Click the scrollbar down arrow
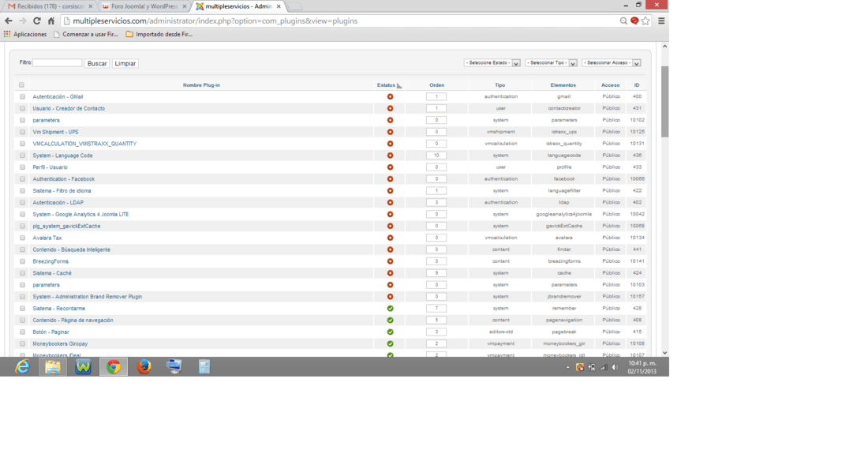The image size is (868, 450). (665, 353)
